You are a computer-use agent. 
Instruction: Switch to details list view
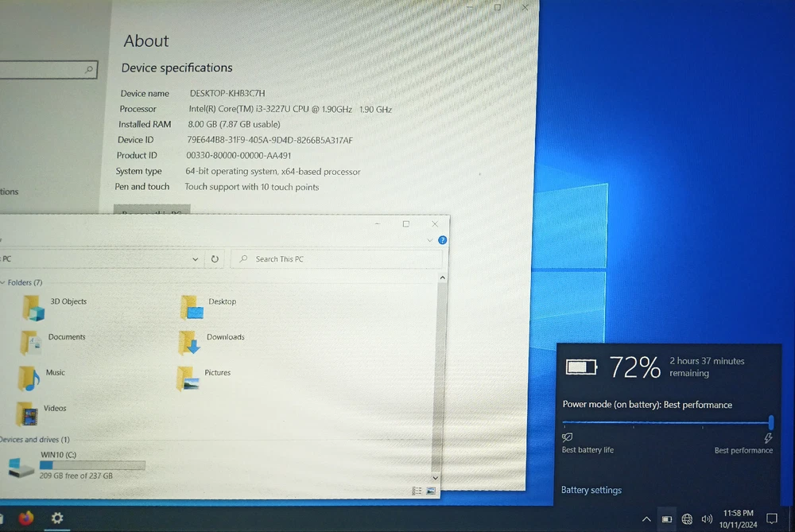click(x=417, y=491)
